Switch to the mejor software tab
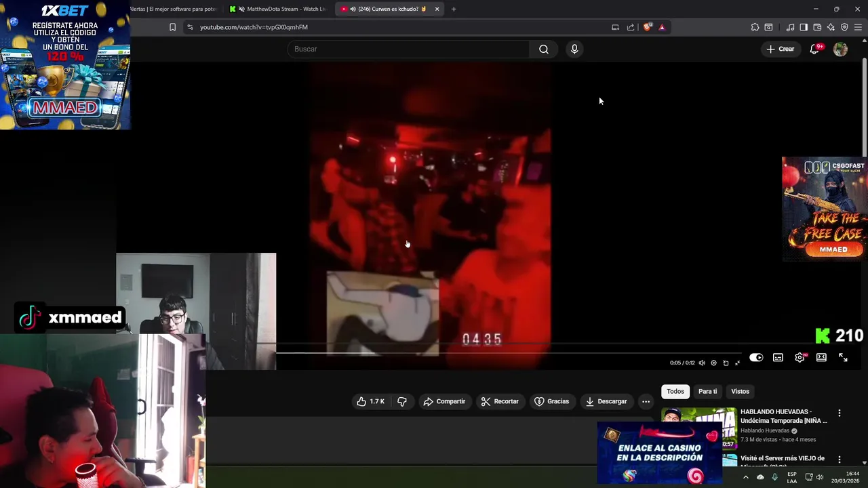 [173, 9]
